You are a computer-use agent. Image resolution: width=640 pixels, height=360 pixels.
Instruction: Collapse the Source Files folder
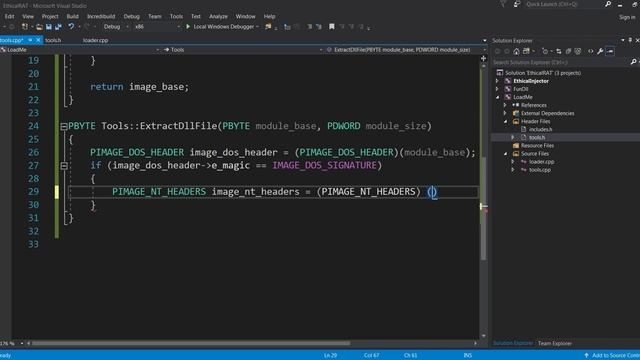(505, 154)
